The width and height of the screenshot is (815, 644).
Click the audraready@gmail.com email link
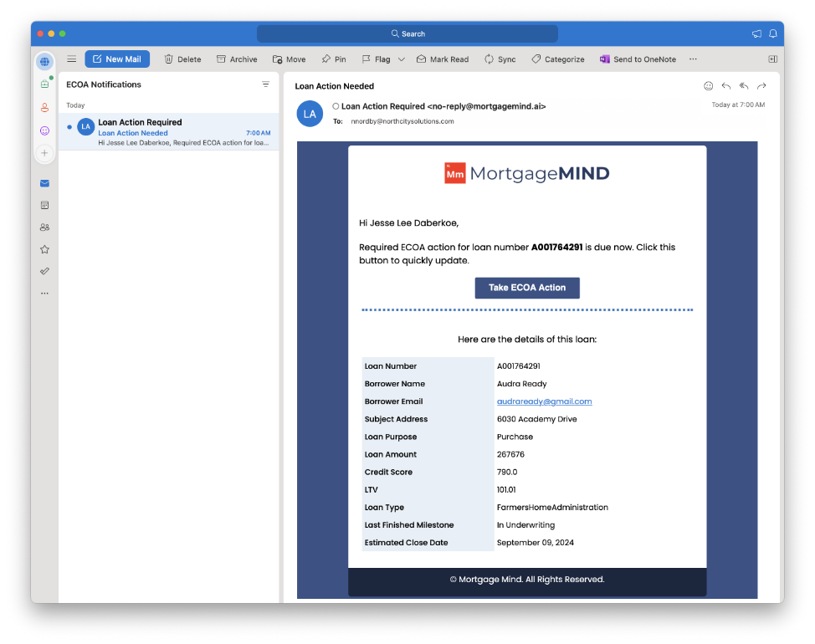[544, 401]
